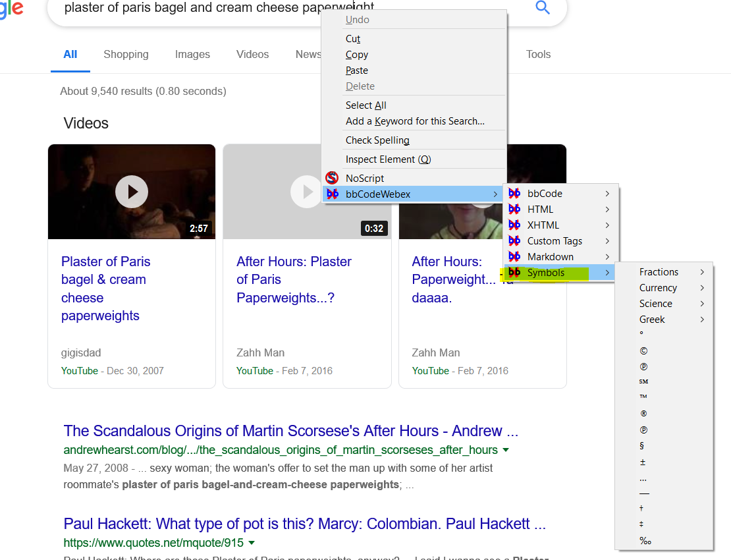Switch to the Shopping tab
This screenshot has height=560, width=731.
pos(126,55)
